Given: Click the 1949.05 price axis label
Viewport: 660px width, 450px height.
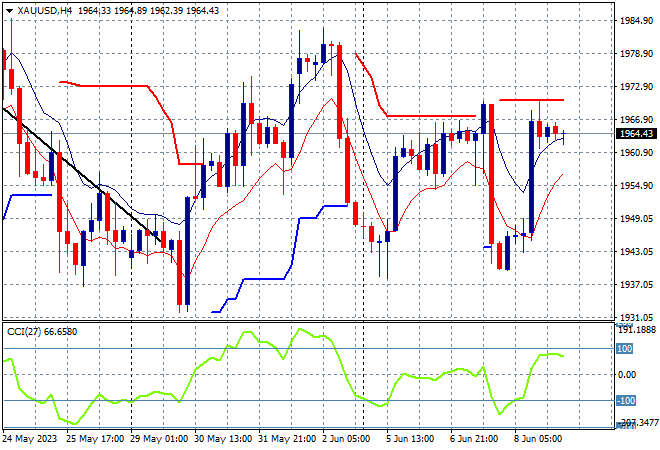Looking at the screenshot, I should 636,218.
